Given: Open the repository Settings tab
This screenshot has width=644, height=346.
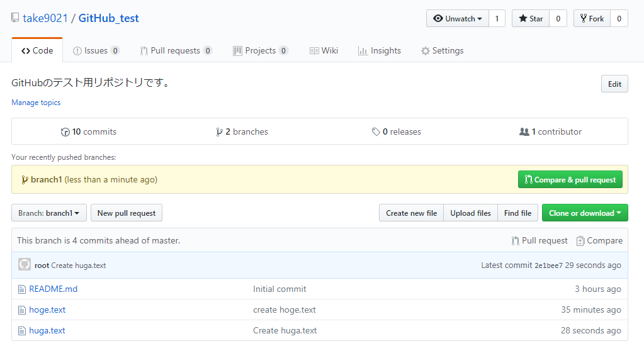Looking at the screenshot, I should [443, 50].
